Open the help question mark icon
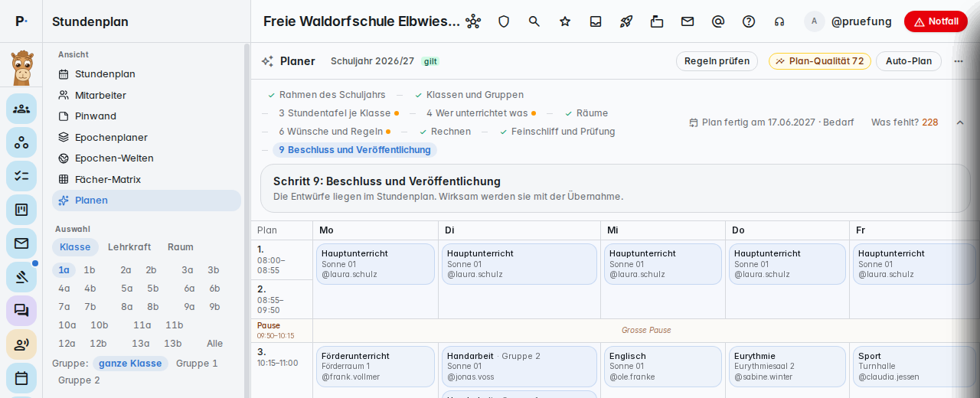Image resolution: width=980 pixels, height=398 pixels. click(749, 21)
